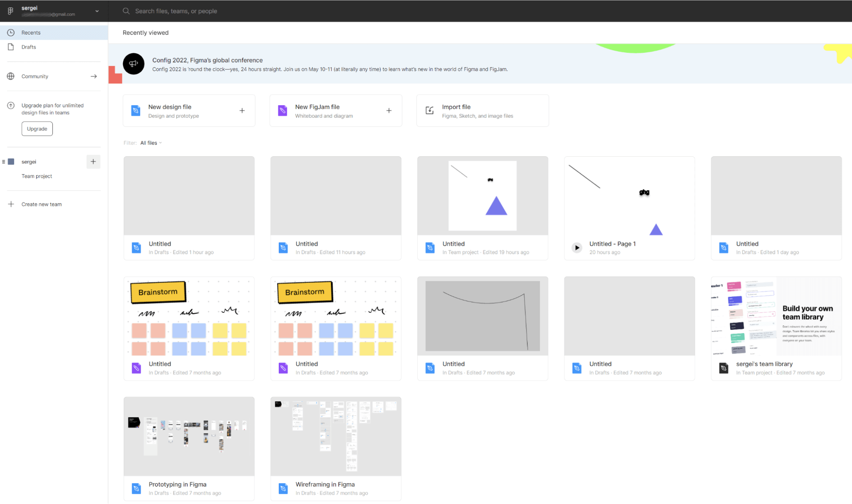Open Untitled file edited 11 hours ago
This screenshot has width=852, height=504.
click(x=336, y=208)
